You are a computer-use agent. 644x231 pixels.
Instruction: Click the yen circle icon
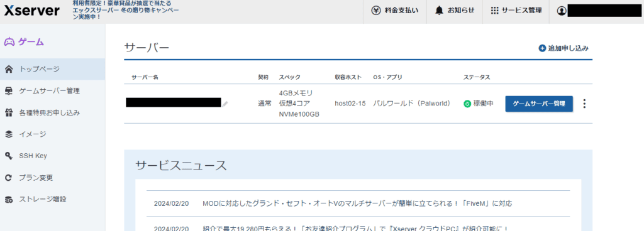tap(376, 11)
